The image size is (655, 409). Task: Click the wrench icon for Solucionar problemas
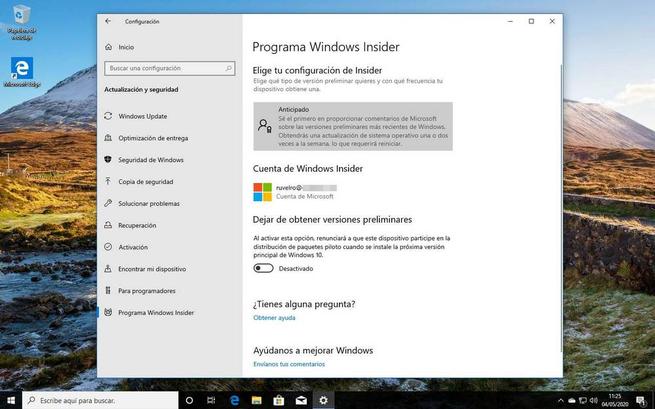[x=108, y=203]
